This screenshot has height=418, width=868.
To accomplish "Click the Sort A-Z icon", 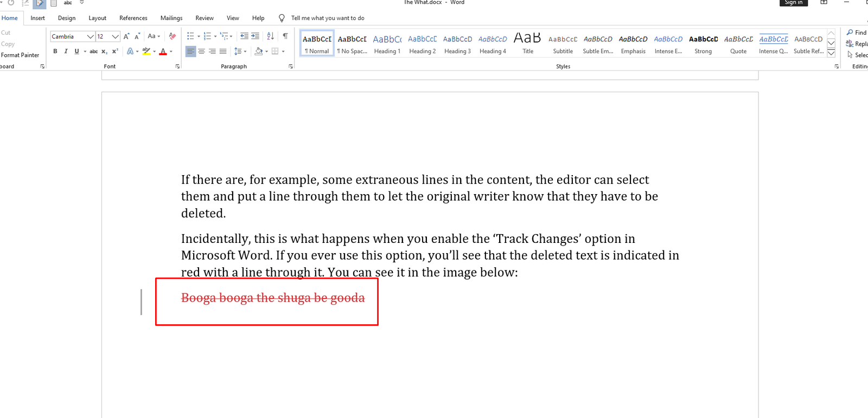I will click(x=270, y=36).
